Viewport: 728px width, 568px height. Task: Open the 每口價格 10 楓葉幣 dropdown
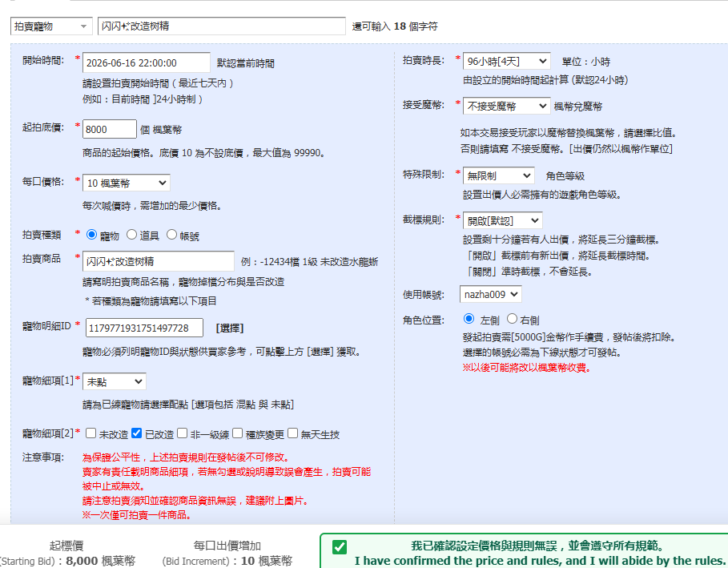tap(127, 183)
